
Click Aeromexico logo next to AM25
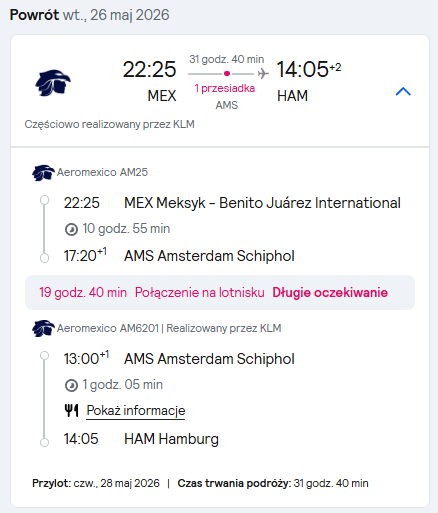pyautogui.click(x=43, y=173)
